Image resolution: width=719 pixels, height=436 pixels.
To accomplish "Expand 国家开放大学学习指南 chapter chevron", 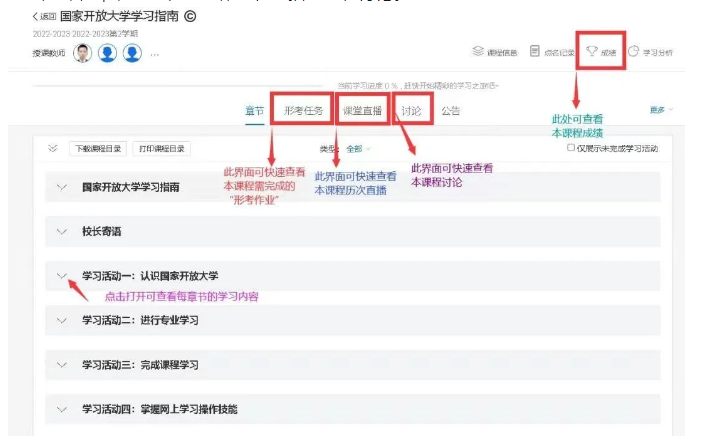I will pos(61,187).
